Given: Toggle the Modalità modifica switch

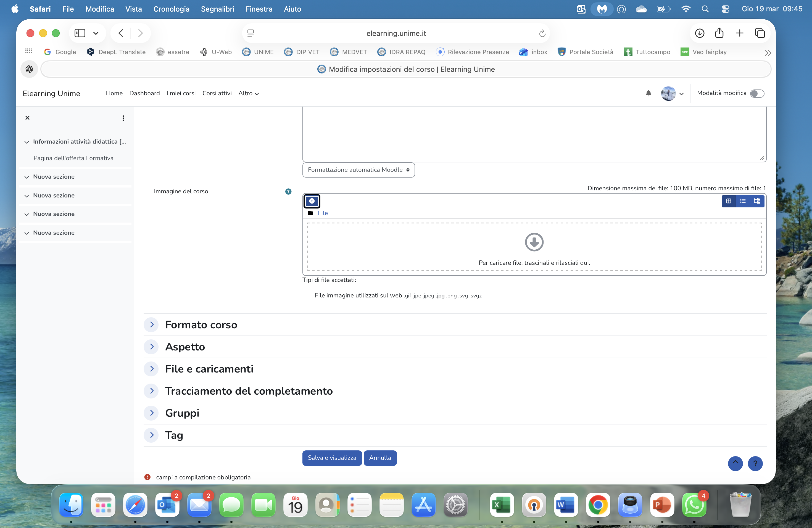Looking at the screenshot, I should [757, 93].
